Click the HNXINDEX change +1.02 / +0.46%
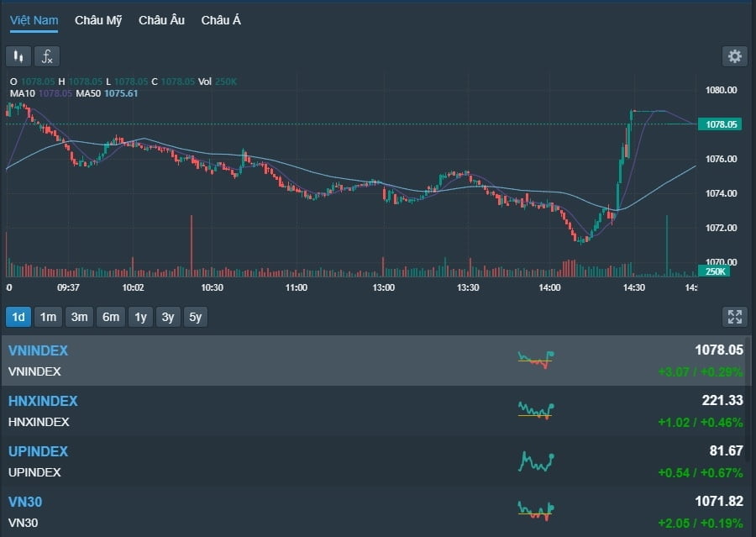This screenshot has height=537, width=756. coord(701,423)
